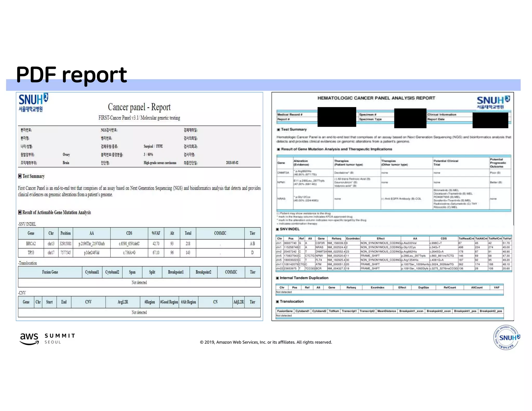Click the SNUH logo on the Hematologic report

click(493, 102)
